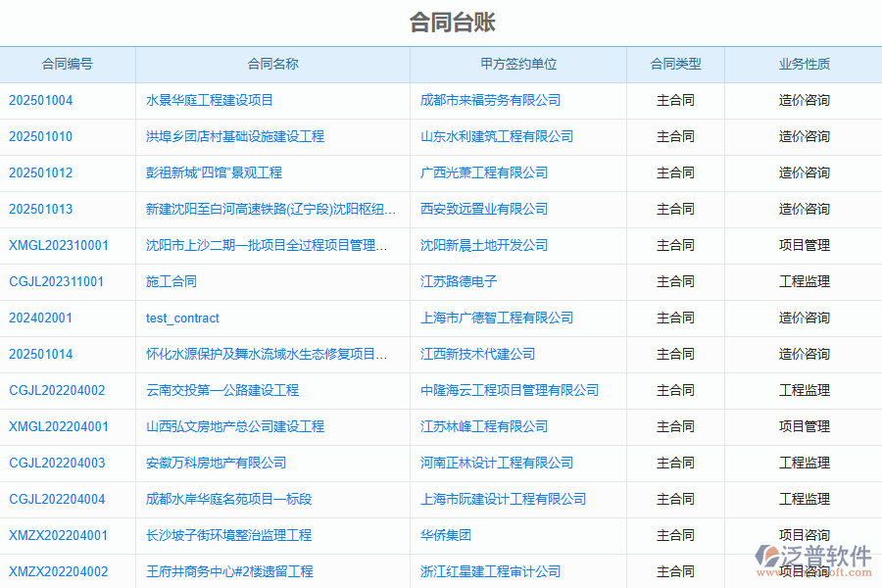Screen dimensions: 882x588
Task: Sort by 合同名称 column header
Action: (272, 64)
